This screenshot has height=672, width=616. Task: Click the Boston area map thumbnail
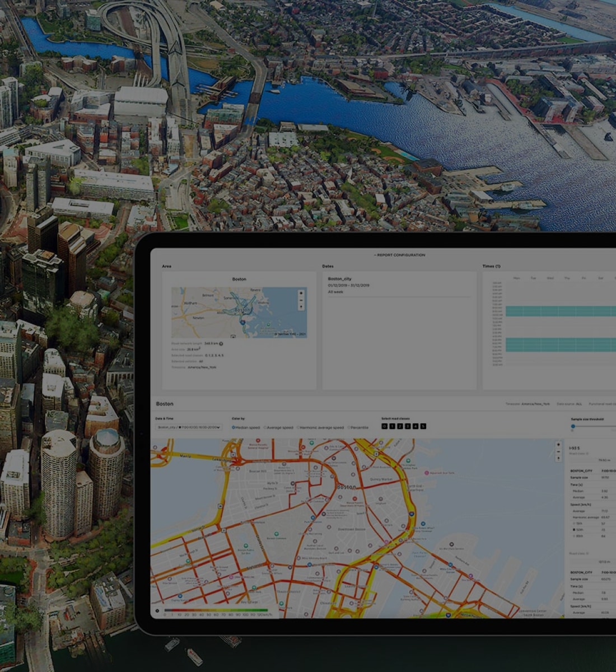(239, 312)
